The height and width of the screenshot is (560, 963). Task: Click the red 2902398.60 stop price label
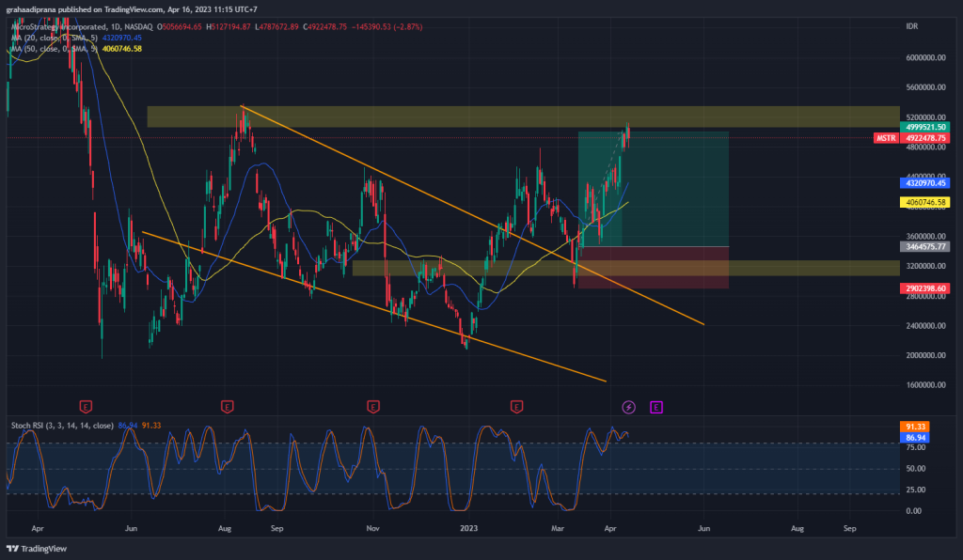[925, 288]
